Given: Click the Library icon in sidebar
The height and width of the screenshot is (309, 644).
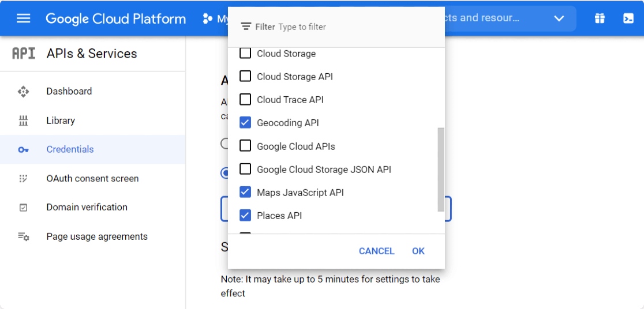Looking at the screenshot, I should [x=23, y=120].
